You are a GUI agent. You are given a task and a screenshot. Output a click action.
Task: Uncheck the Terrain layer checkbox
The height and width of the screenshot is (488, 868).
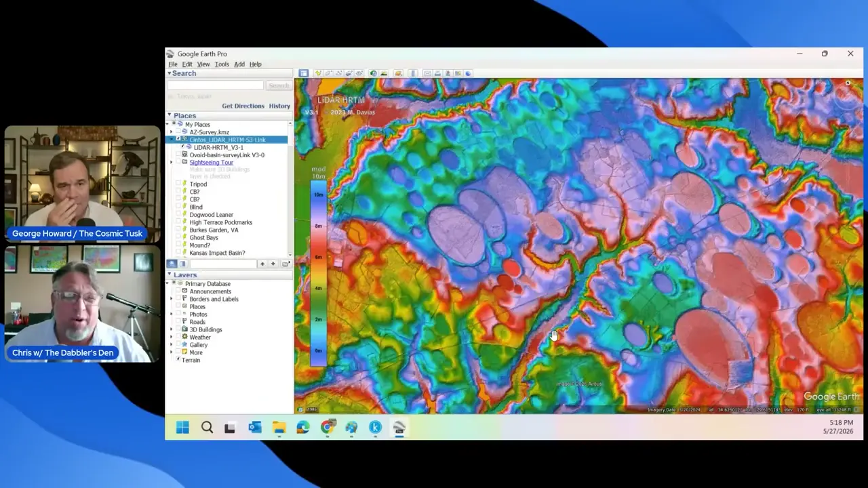(x=178, y=360)
